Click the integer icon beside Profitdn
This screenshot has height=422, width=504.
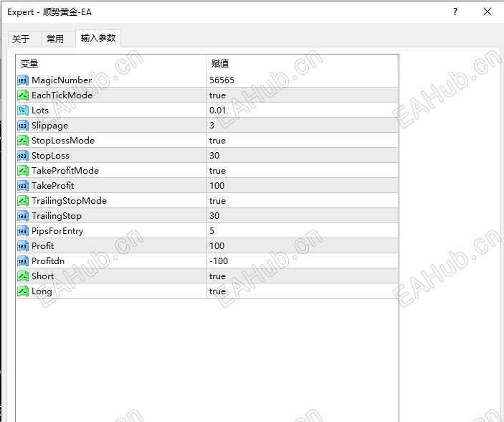23,261
